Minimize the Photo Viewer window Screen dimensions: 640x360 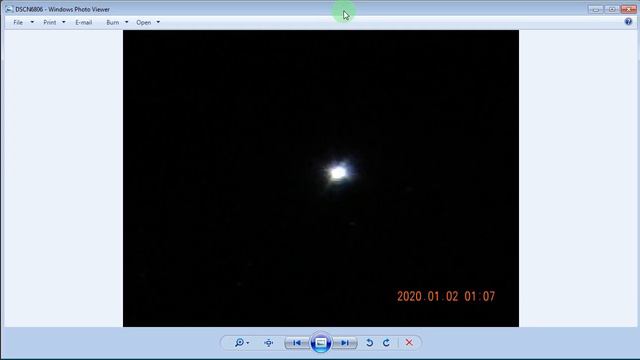pyautogui.click(x=596, y=9)
